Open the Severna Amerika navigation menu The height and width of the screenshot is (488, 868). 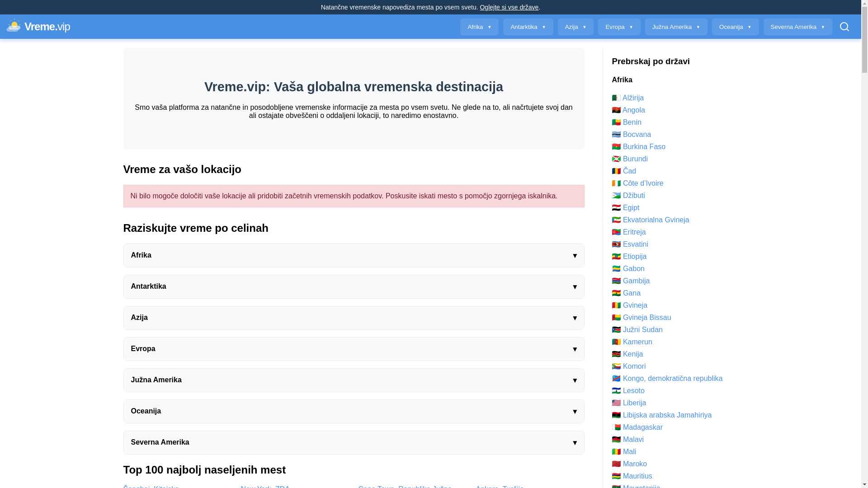click(797, 27)
